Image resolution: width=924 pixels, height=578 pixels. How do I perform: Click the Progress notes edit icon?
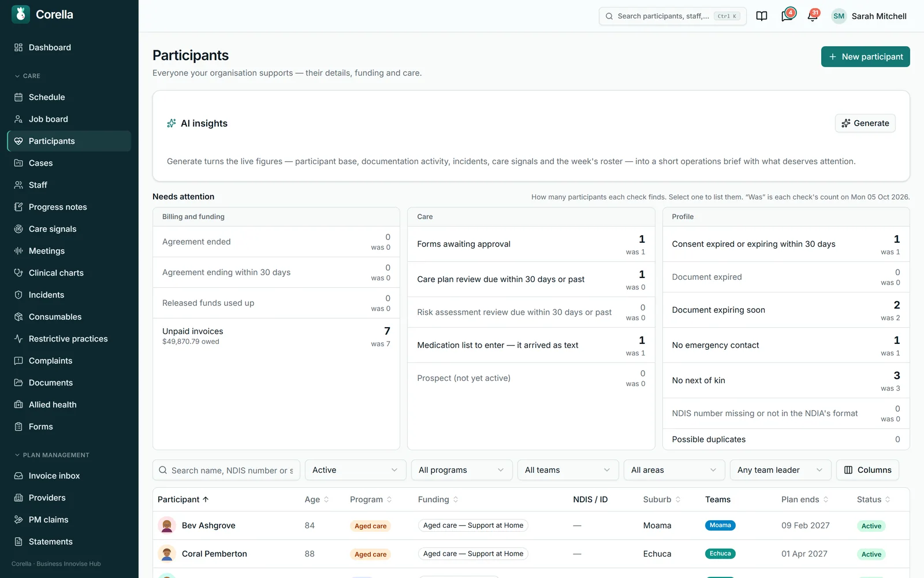coord(18,207)
